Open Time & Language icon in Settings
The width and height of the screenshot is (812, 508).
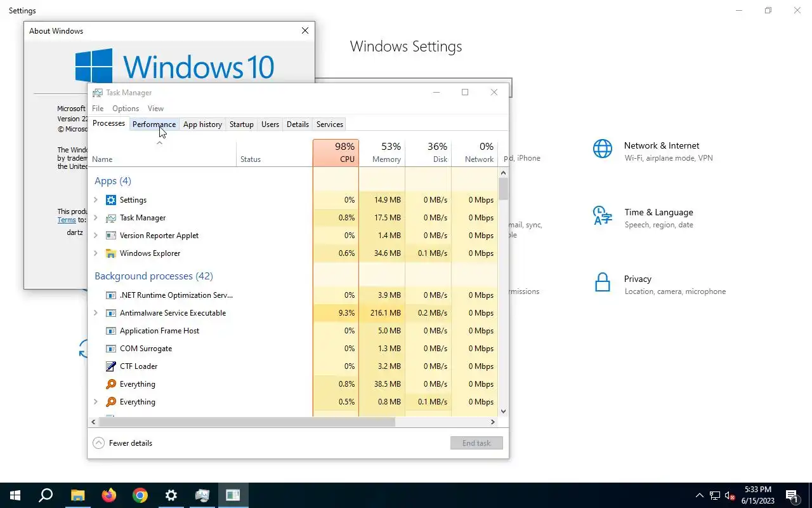[x=603, y=215]
